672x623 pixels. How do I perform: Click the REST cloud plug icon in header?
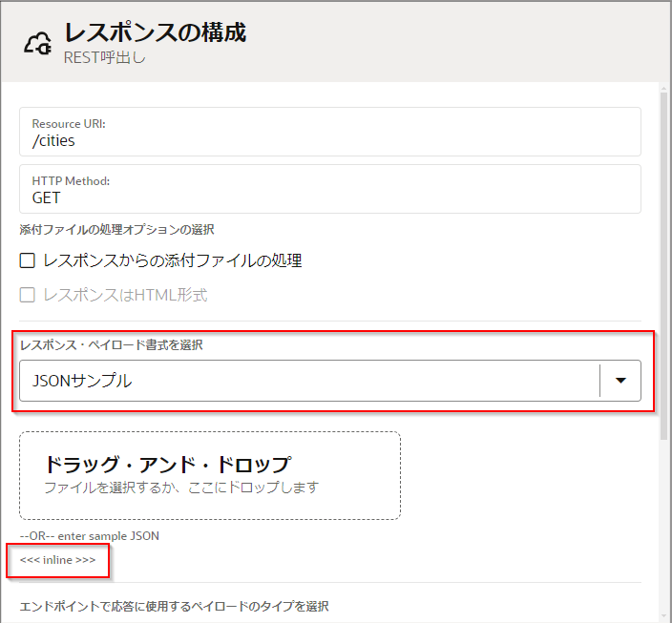pos(36,44)
